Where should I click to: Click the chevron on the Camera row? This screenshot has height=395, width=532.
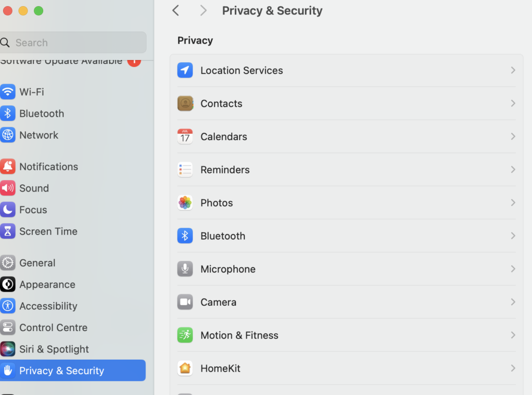pyautogui.click(x=513, y=302)
